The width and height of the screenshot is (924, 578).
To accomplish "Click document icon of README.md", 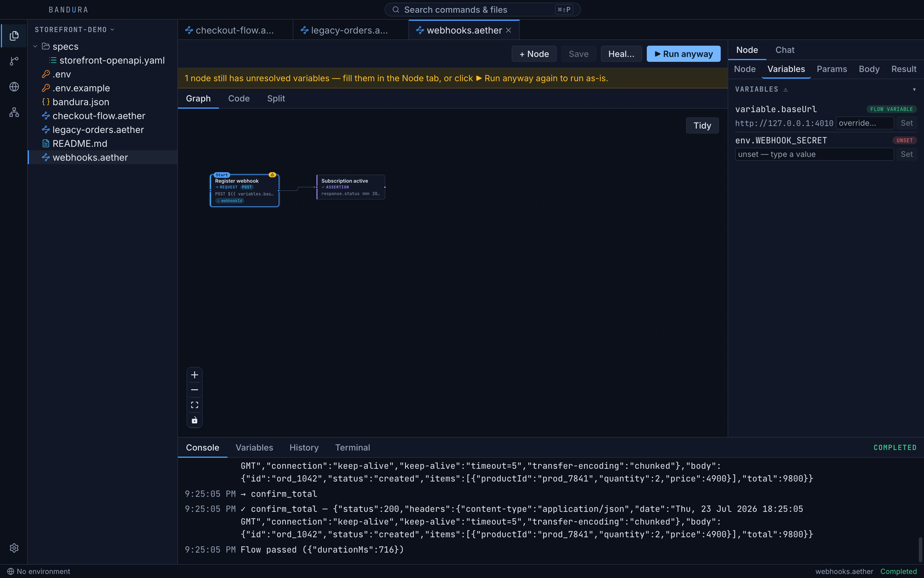I will coord(46,143).
